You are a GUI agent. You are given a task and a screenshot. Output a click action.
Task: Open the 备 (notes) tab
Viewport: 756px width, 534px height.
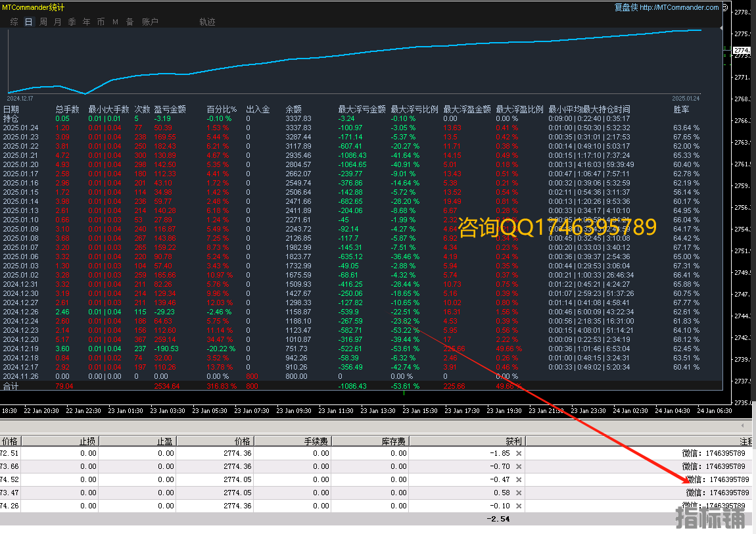[130, 22]
